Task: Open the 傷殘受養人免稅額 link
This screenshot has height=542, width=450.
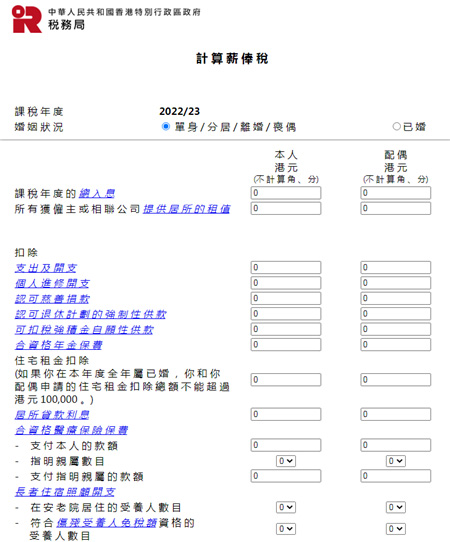Action: pyautogui.click(x=107, y=523)
